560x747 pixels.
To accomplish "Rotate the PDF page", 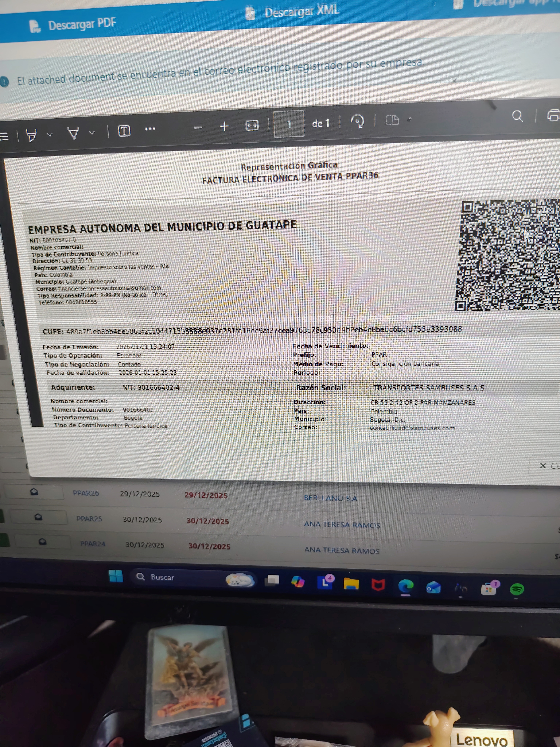I will tap(357, 121).
